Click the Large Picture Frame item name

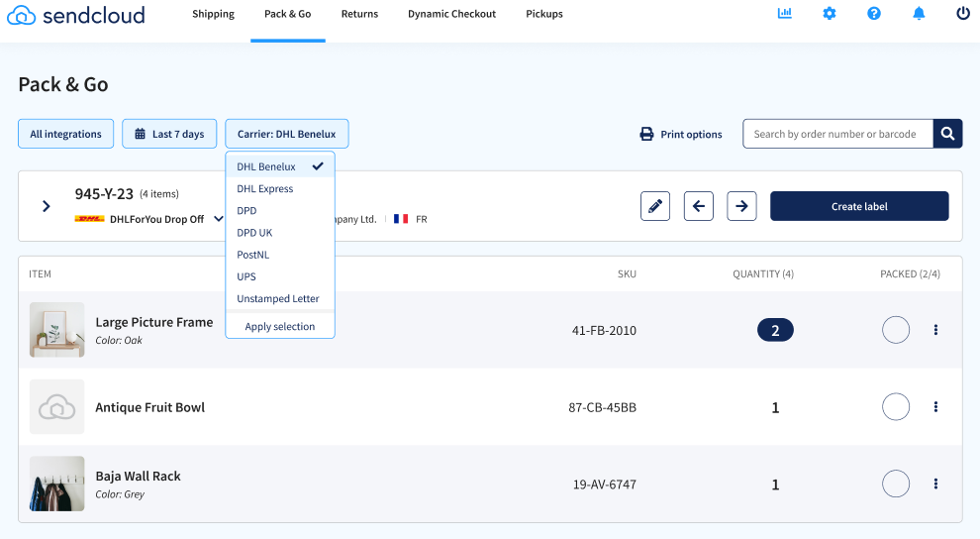[x=153, y=322]
